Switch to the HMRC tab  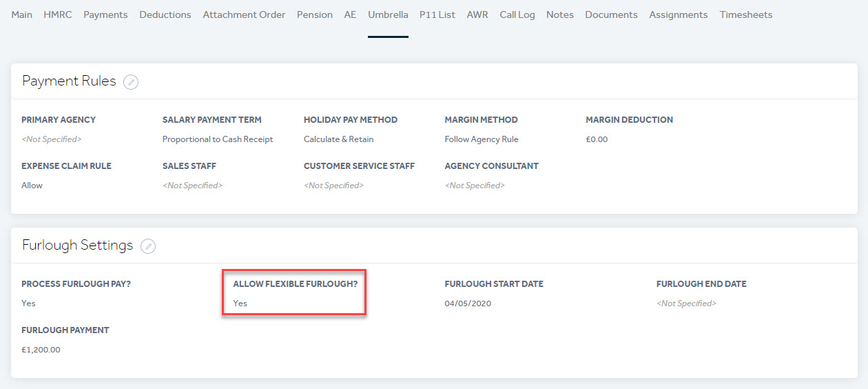(x=58, y=14)
